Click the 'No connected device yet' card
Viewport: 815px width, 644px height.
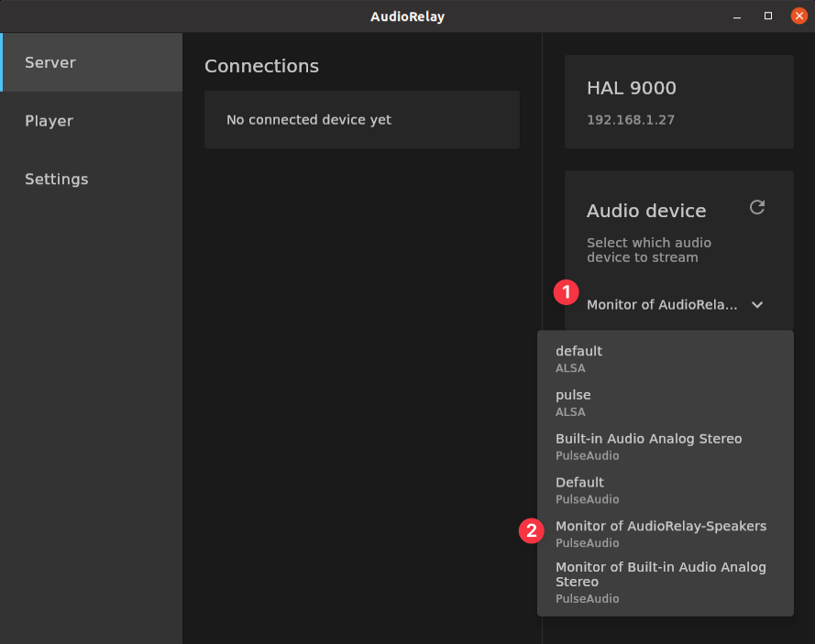pyautogui.click(x=361, y=120)
